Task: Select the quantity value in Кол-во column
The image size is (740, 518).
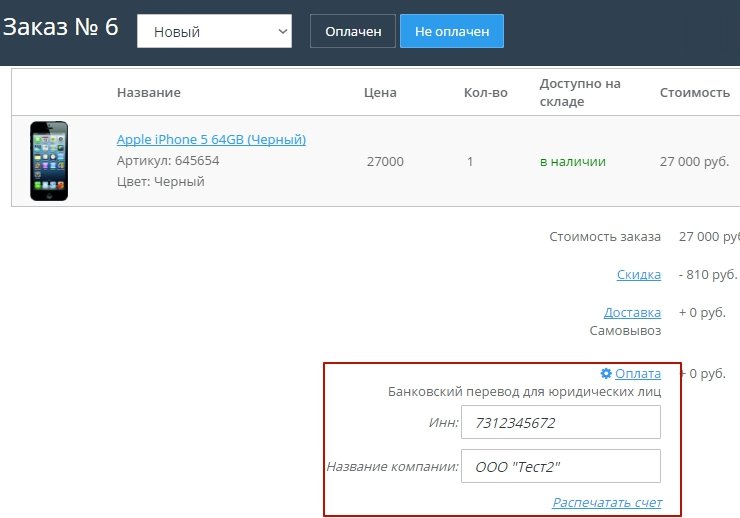Action: click(470, 161)
